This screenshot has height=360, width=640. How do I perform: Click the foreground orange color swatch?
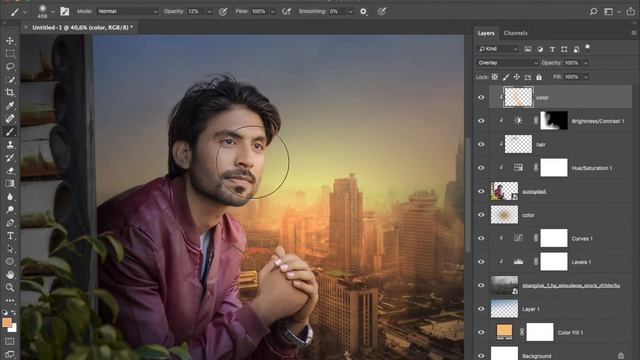(x=7, y=322)
